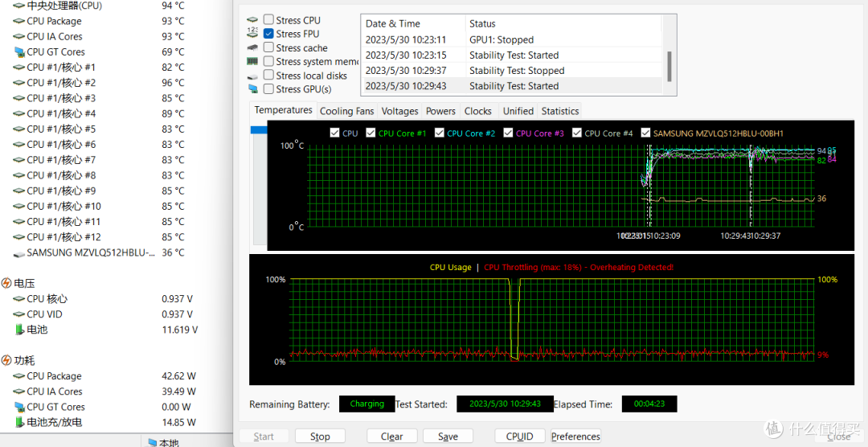Click the CPU GT Cores power icon
The height and width of the screenshot is (447, 868).
(x=19, y=407)
